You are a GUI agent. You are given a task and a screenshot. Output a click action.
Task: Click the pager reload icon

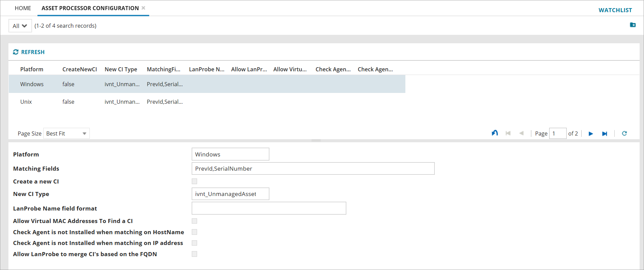[624, 133]
